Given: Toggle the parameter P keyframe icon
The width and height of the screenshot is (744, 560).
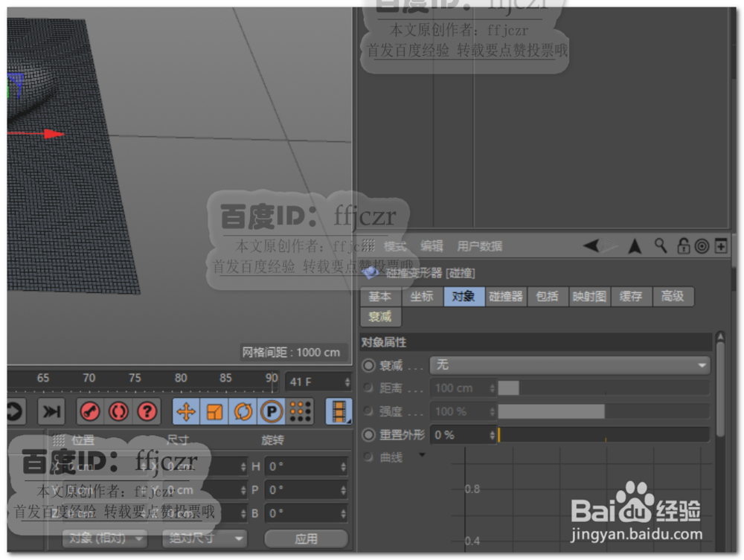Looking at the screenshot, I should 272,411.
